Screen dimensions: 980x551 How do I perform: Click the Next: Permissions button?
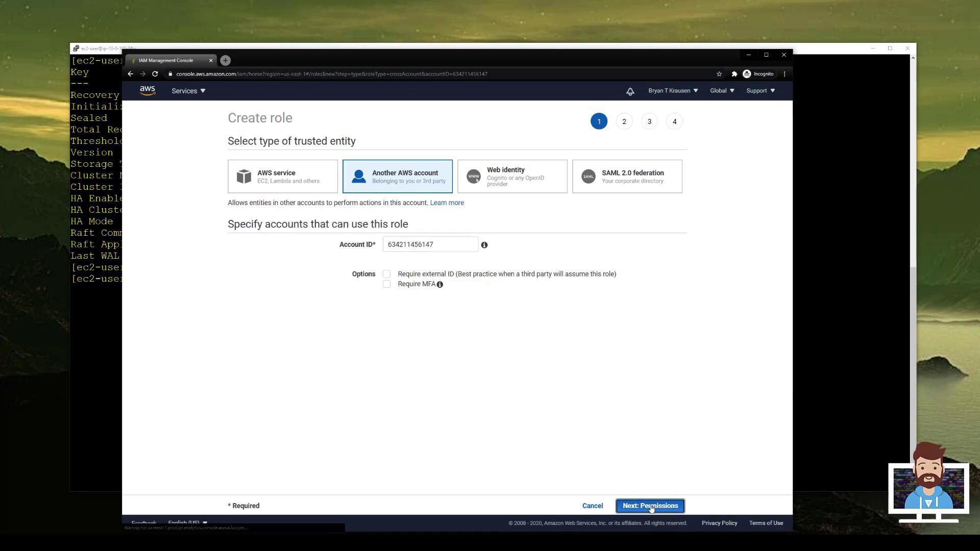(650, 506)
